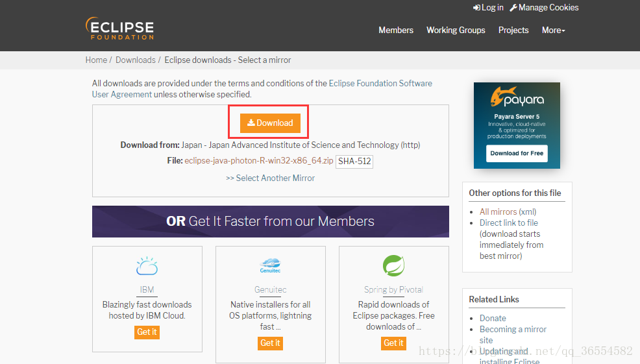640x364 pixels.
Task: Open the Log in link
Action: (x=488, y=7)
